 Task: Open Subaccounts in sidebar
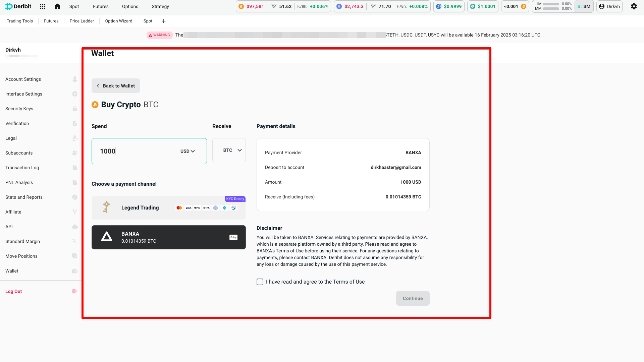(19, 153)
